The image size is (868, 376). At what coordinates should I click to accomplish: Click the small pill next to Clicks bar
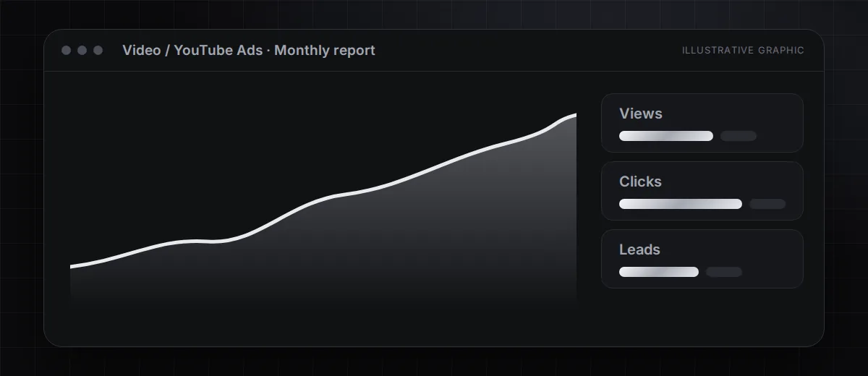[767, 204]
